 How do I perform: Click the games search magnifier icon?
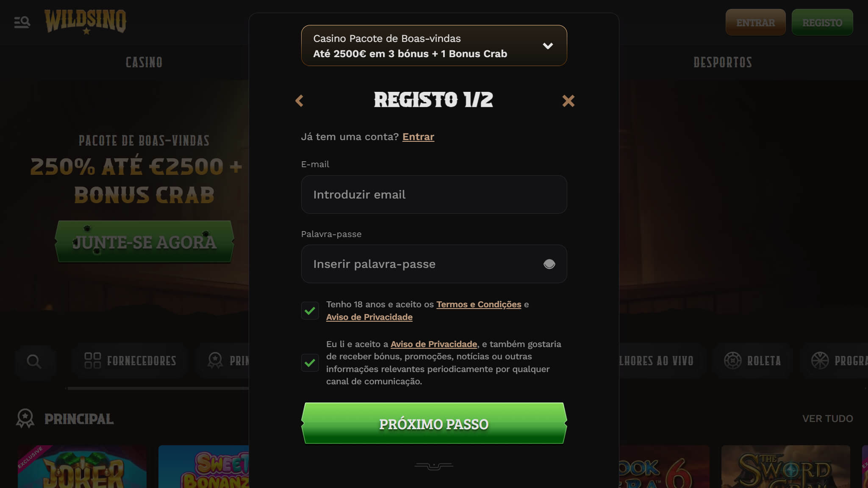[x=34, y=361]
